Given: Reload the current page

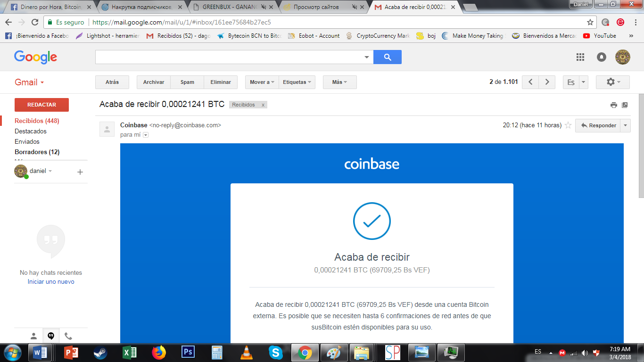Looking at the screenshot, I should [35, 22].
